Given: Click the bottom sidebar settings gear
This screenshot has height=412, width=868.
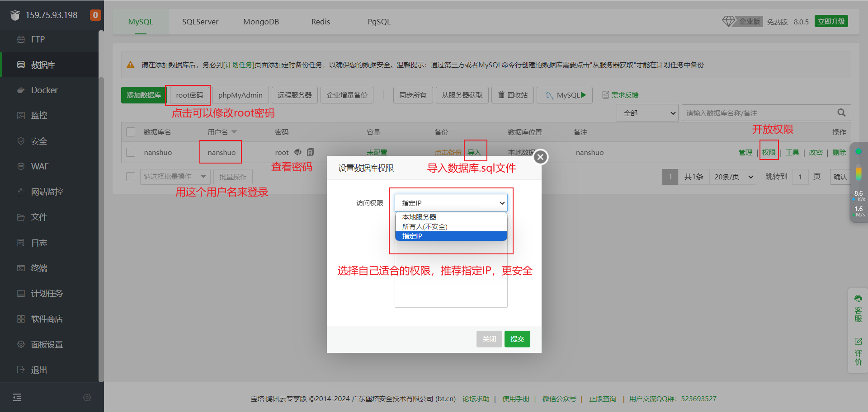Looking at the screenshot, I should [x=87, y=398].
